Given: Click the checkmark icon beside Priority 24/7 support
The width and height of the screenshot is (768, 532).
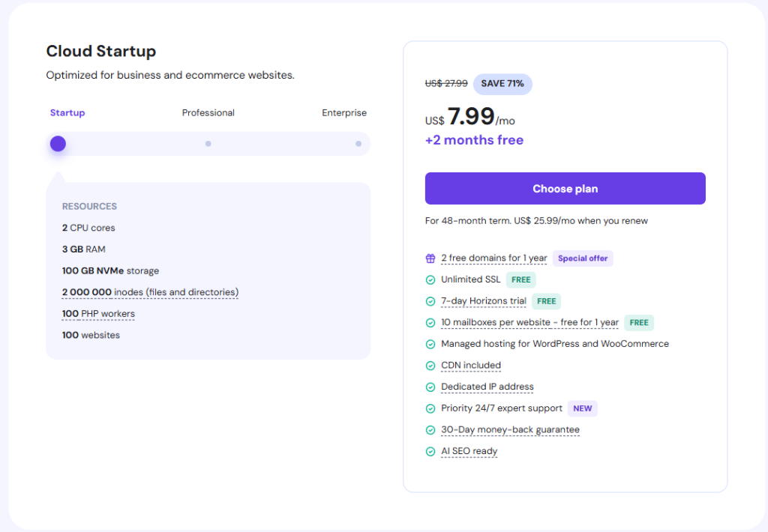Looking at the screenshot, I should [x=430, y=408].
